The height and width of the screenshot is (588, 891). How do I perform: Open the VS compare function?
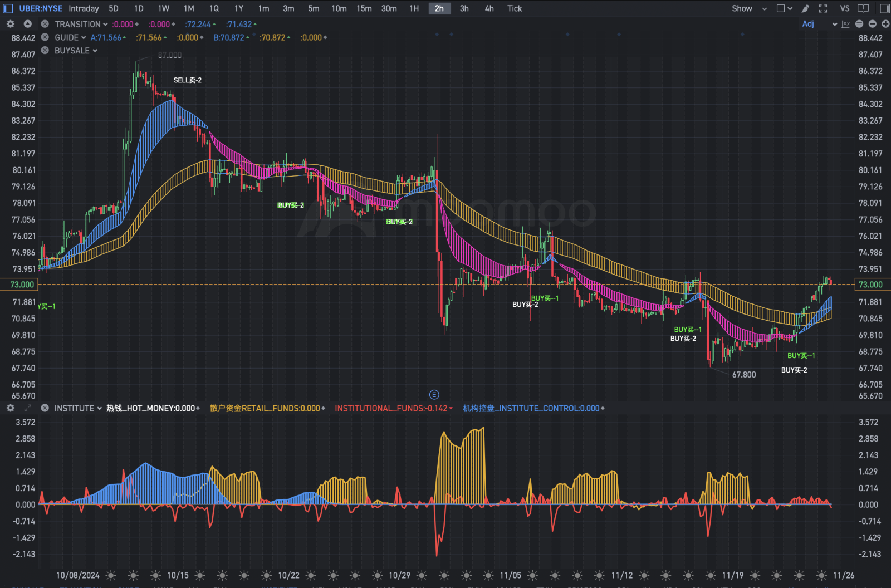pos(845,8)
